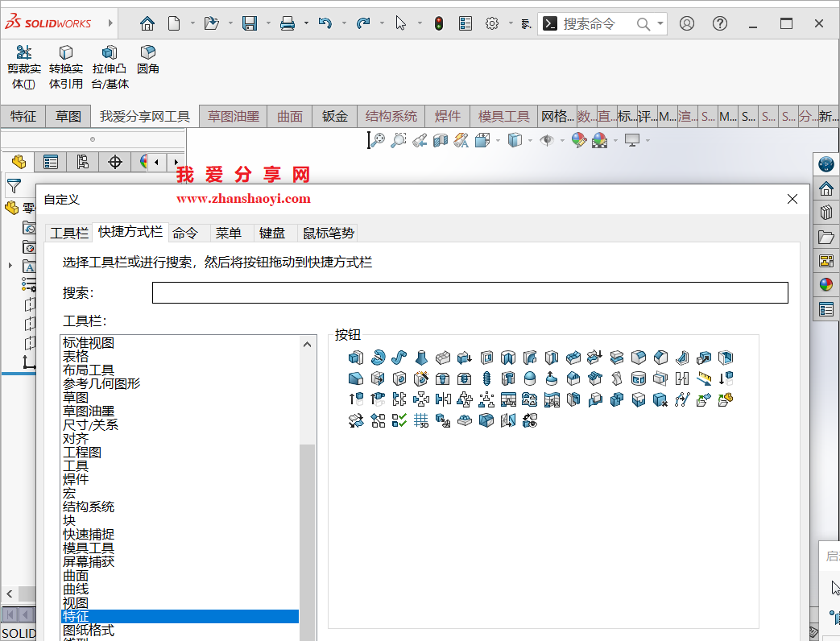Select 曲面 in the toolbars list
This screenshot has width=840, height=641.
75,576
